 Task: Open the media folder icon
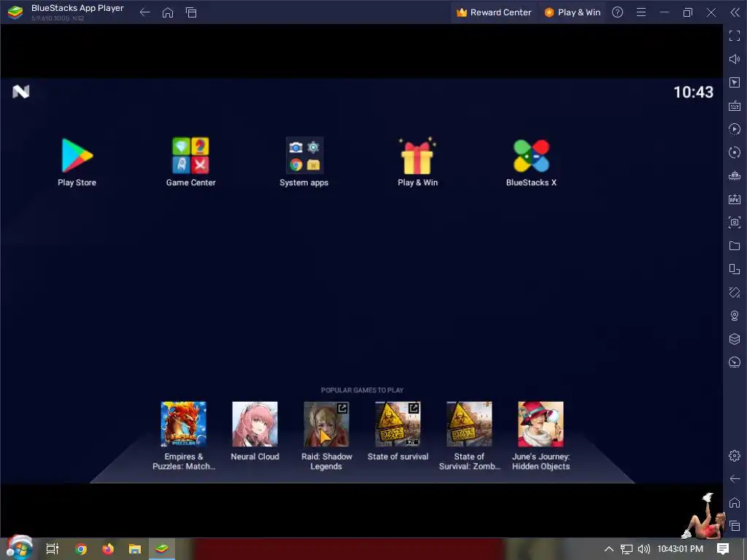coord(735,246)
